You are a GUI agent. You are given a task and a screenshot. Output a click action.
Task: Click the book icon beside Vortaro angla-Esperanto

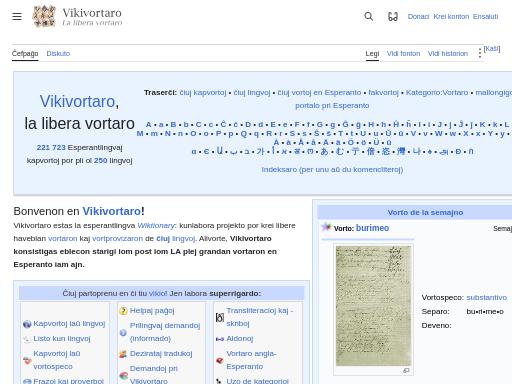[x=220, y=360]
